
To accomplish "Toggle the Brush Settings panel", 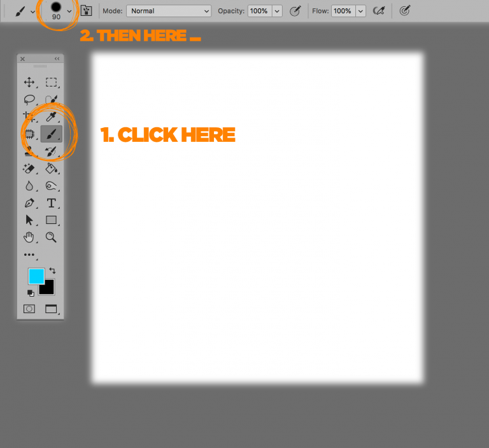I will (x=86, y=11).
